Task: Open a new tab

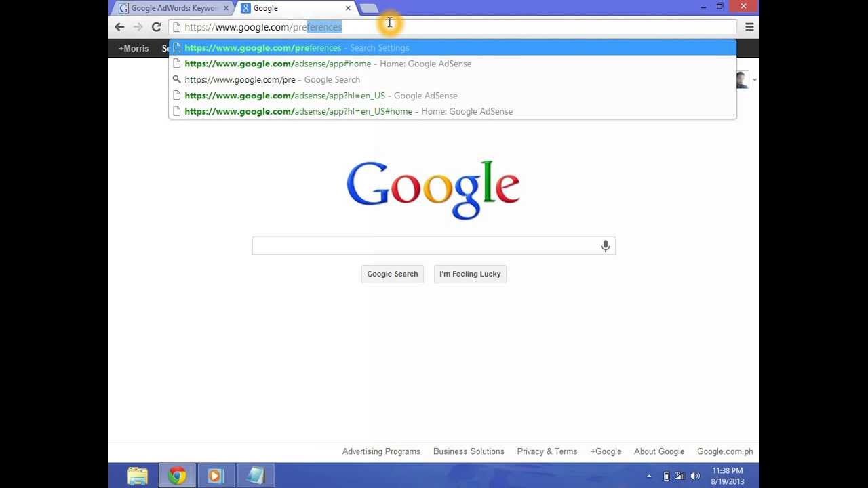Action: (x=369, y=8)
